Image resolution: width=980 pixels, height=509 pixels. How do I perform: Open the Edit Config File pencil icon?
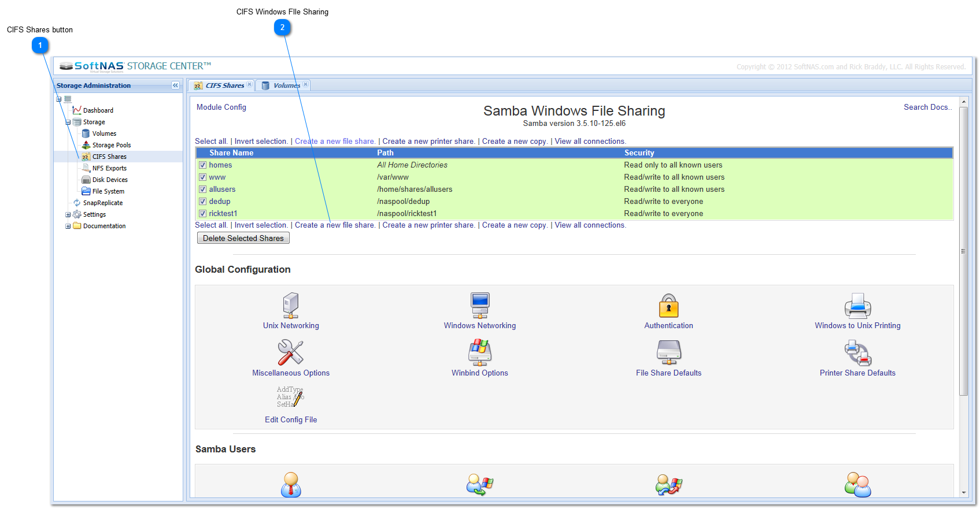coord(291,397)
